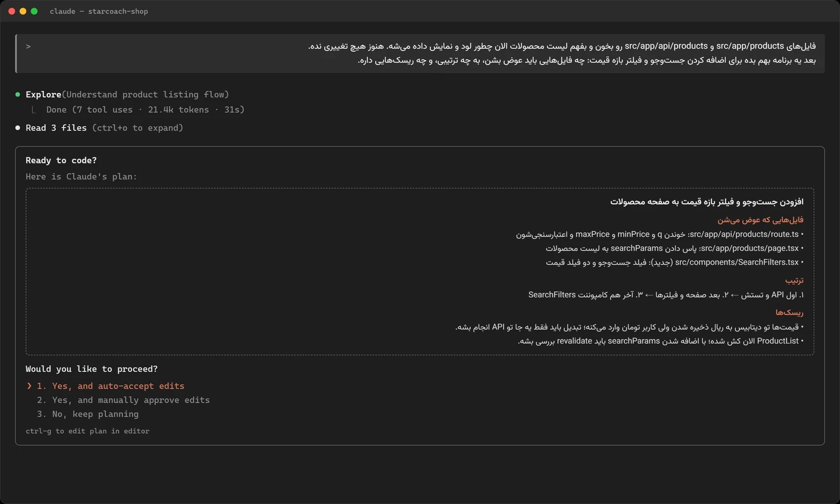The height and width of the screenshot is (504, 840).
Task: Click the Done (7 tool uses) summary line
Action: 145,110
